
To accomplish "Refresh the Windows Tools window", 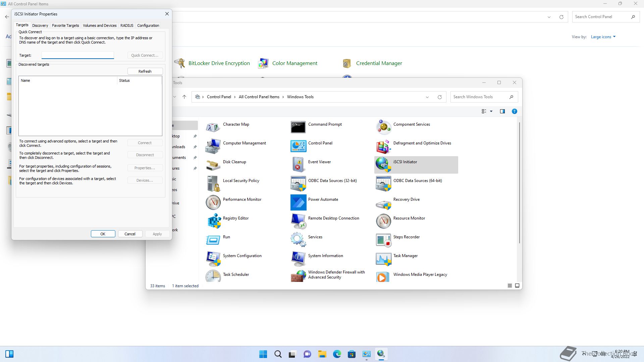I will tap(439, 97).
